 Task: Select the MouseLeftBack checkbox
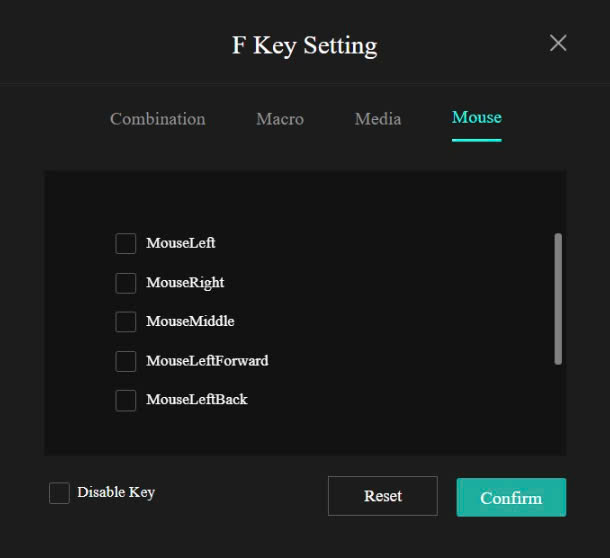(x=126, y=400)
